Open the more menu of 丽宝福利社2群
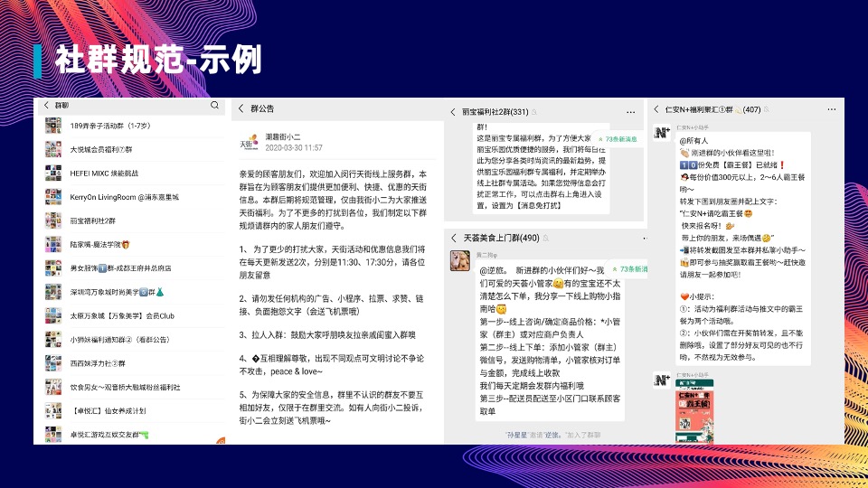Viewport: 868px width, 488px height. [x=630, y=112]
